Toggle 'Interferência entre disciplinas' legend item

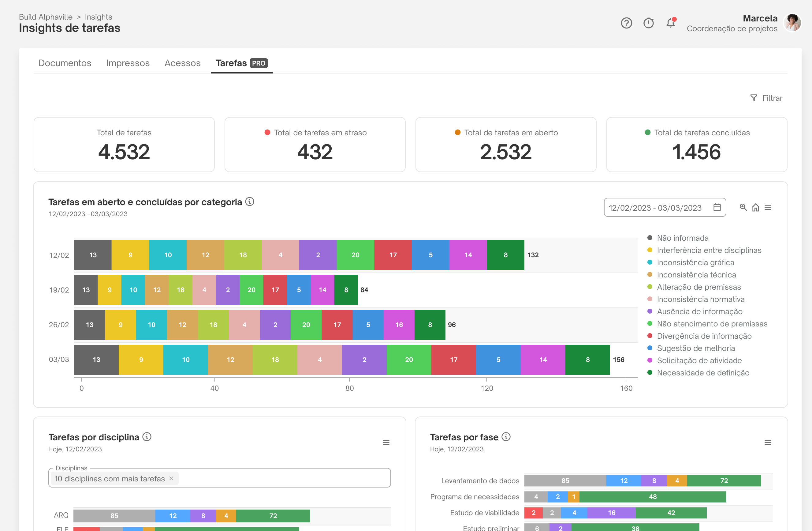[x=704, y=250]
